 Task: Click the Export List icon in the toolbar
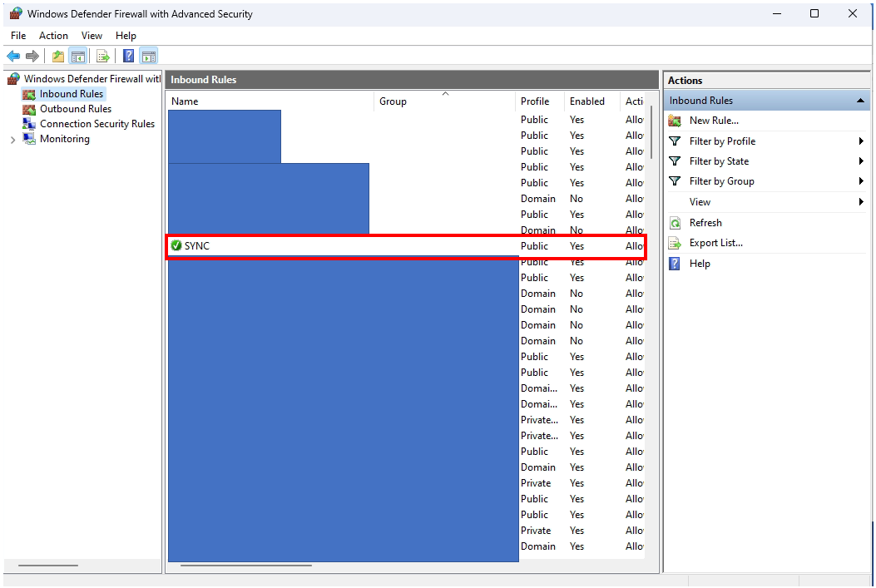click(103, 56)
